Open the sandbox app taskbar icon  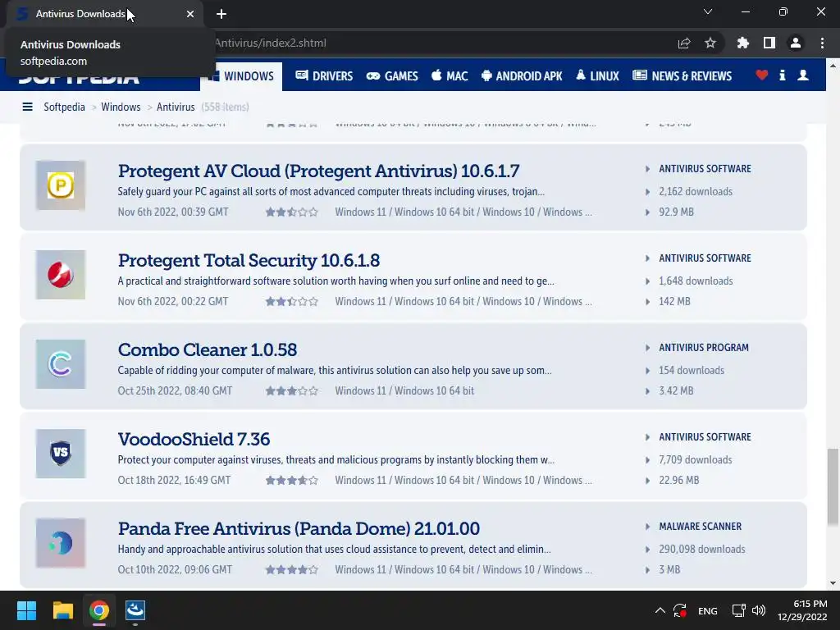coord(135,610)
